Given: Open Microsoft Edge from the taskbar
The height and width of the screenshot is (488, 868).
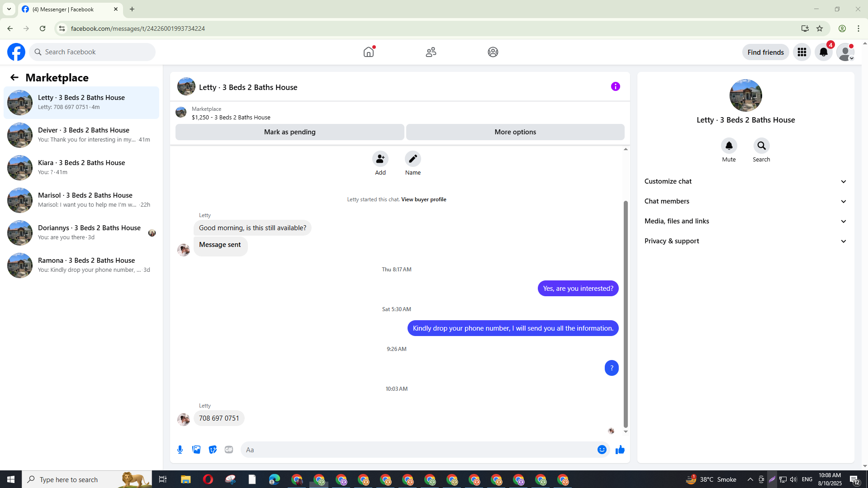Looking at the screenshot, I should (x=275, y=479).
